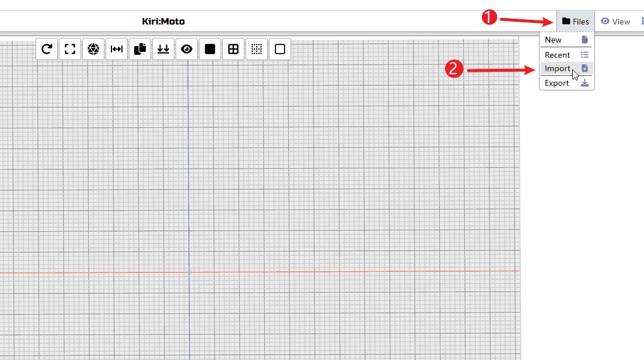This screenshot has height=360, width=644.
Task: Toggle the empty outlined square button
Action: point(280,49)
